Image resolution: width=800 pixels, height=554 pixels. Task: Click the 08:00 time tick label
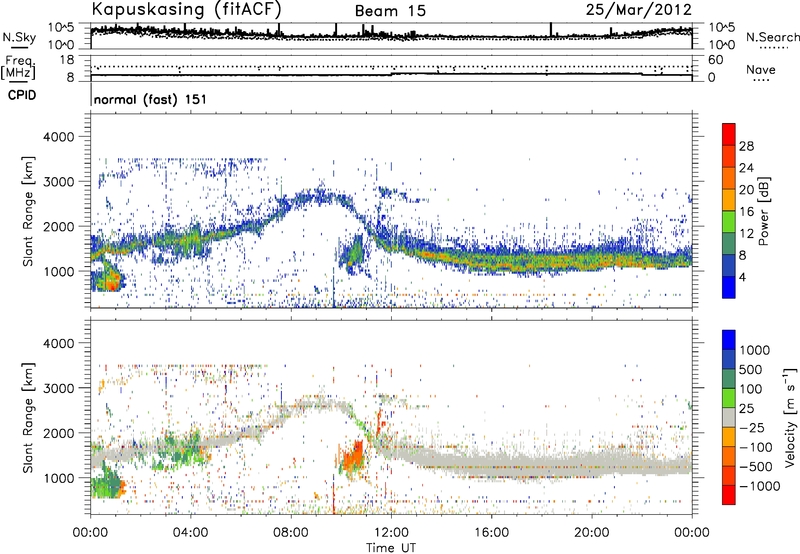[x=291, y=533]
